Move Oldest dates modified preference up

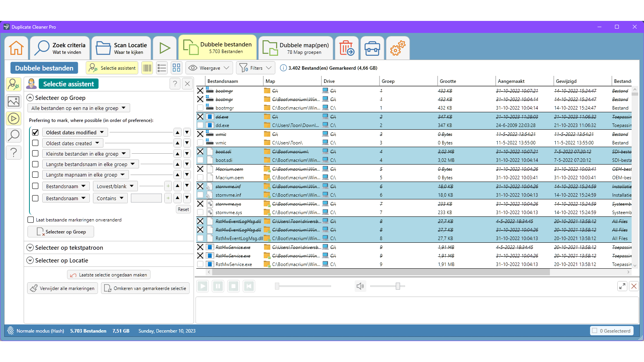[x=177, y=132]
